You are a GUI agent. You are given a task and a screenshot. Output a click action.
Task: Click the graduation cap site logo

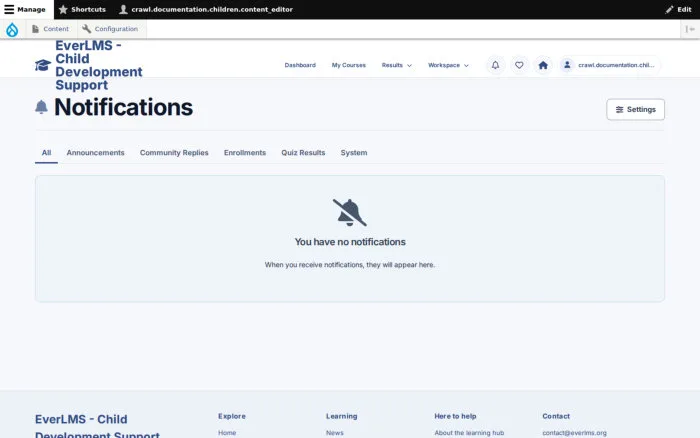[43, 65]
